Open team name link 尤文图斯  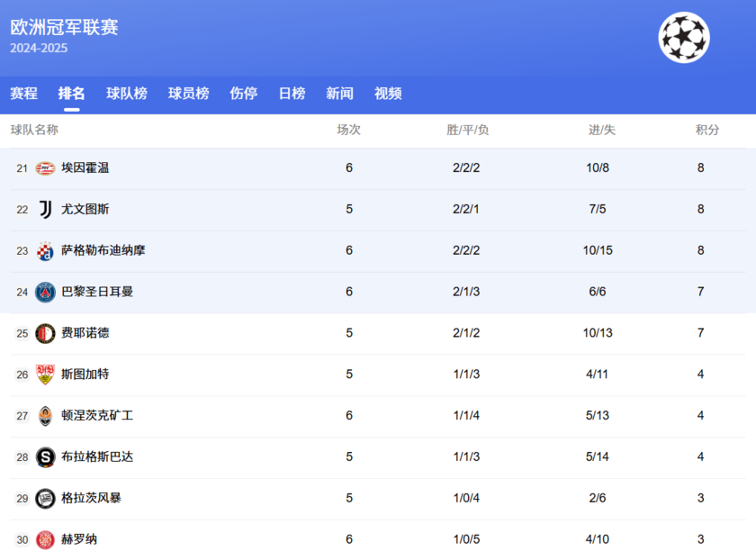point(85,210)
